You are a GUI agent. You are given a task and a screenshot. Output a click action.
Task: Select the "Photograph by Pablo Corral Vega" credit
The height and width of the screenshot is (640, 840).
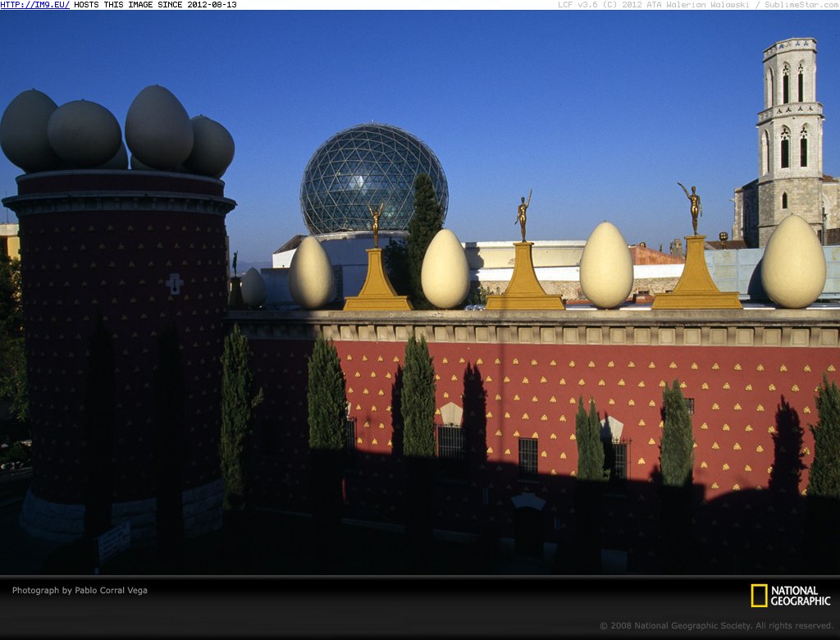pos(80,590)
